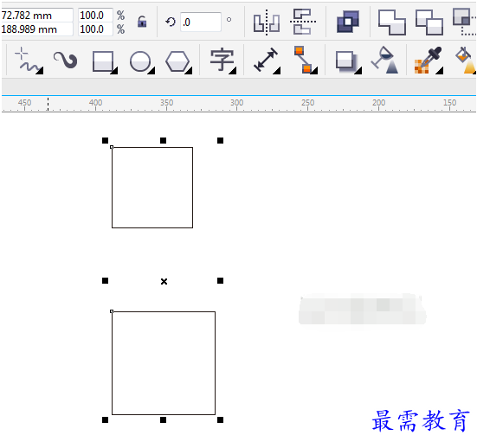
Task: Click the bottom-left selection handle
Action: pyautogui.click(x=105, y=419)
